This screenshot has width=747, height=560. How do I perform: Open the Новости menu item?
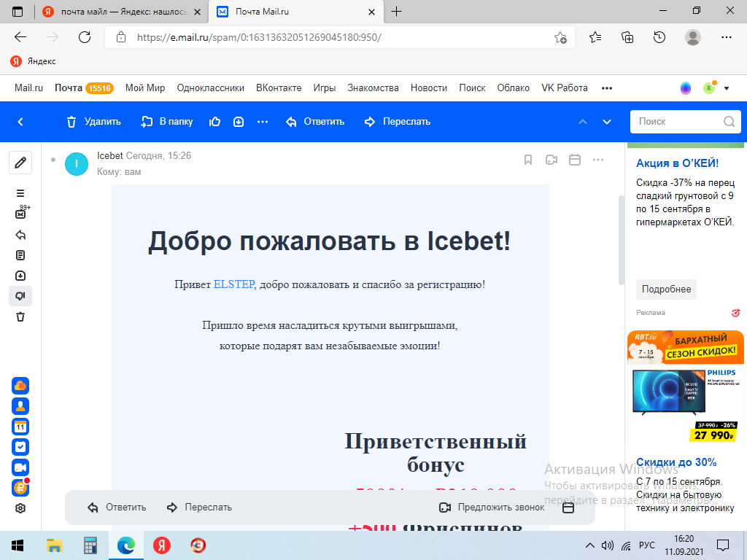point(428,87)
